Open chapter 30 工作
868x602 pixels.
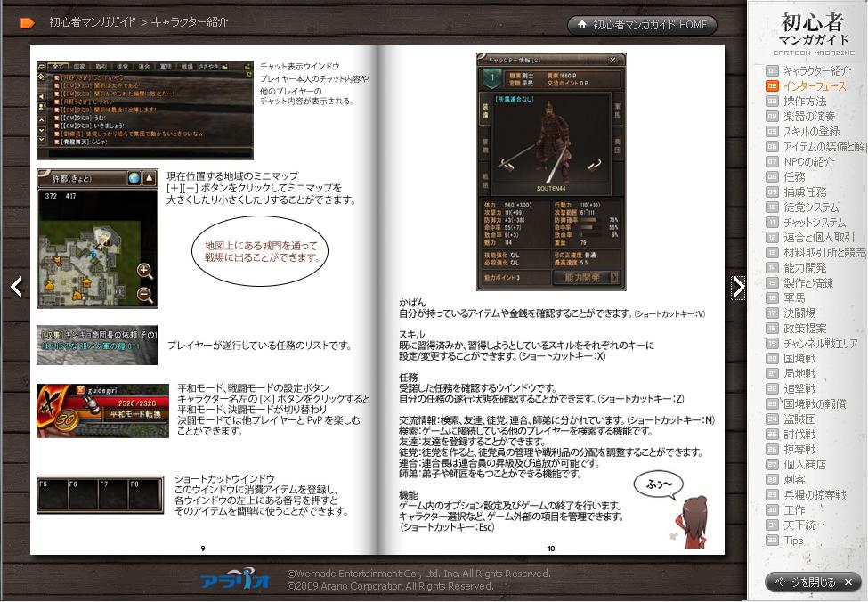[x=786, y=510]
